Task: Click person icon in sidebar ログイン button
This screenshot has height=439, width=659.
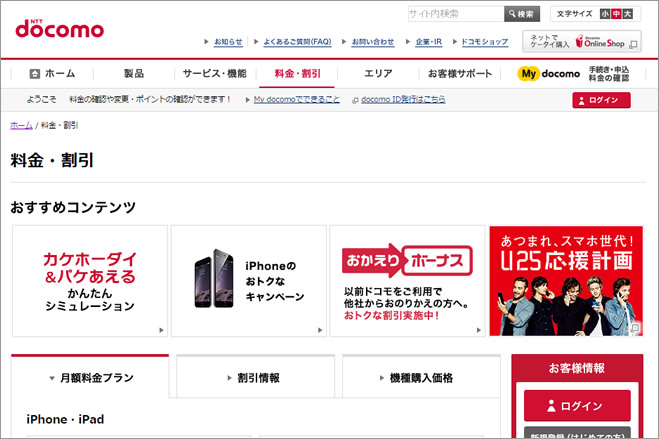Action: pyautogui.click(x=551, y=406)
